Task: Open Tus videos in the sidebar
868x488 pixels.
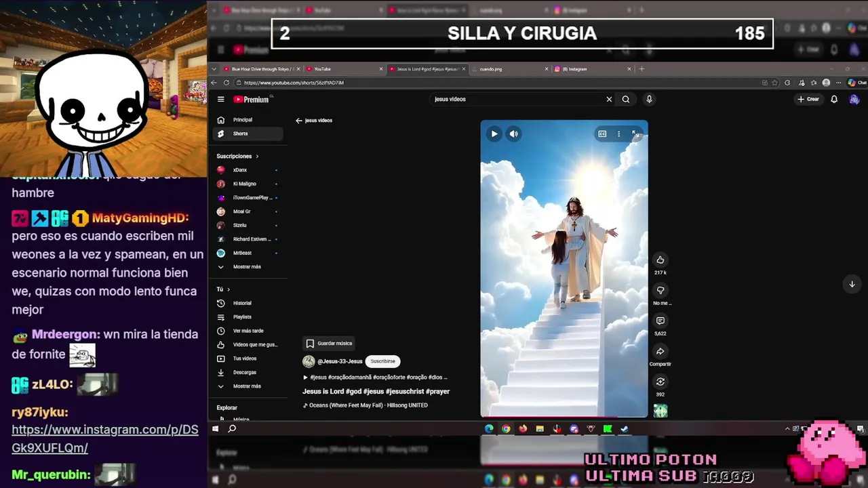Action: pyautogui.click(x=249, y=359)
